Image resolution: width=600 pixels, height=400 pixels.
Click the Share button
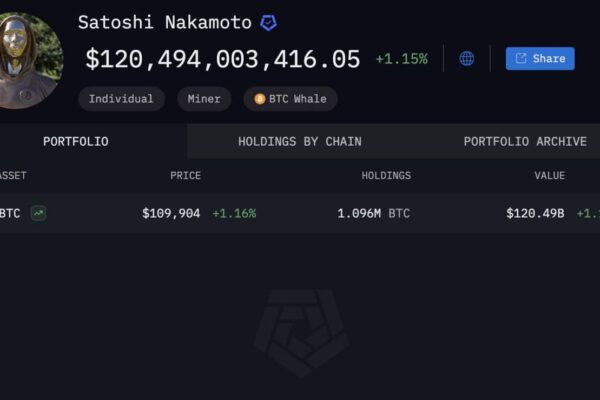tap(540, 59)
